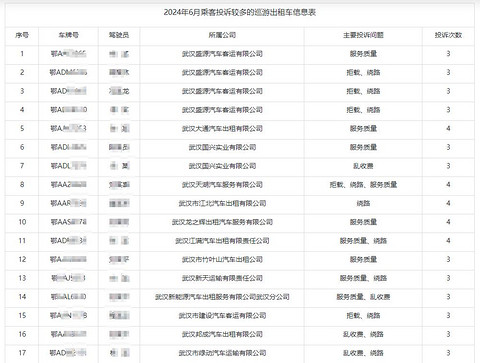Click complaint count '4' in row 5
480x363 pixels.
(x=448, y=128)
